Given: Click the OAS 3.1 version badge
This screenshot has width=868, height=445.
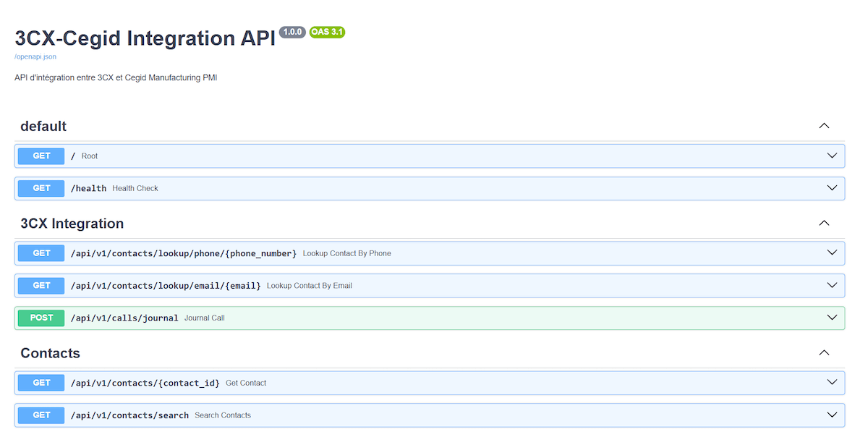Looking at the screenshot, I should tap(327, 32).
